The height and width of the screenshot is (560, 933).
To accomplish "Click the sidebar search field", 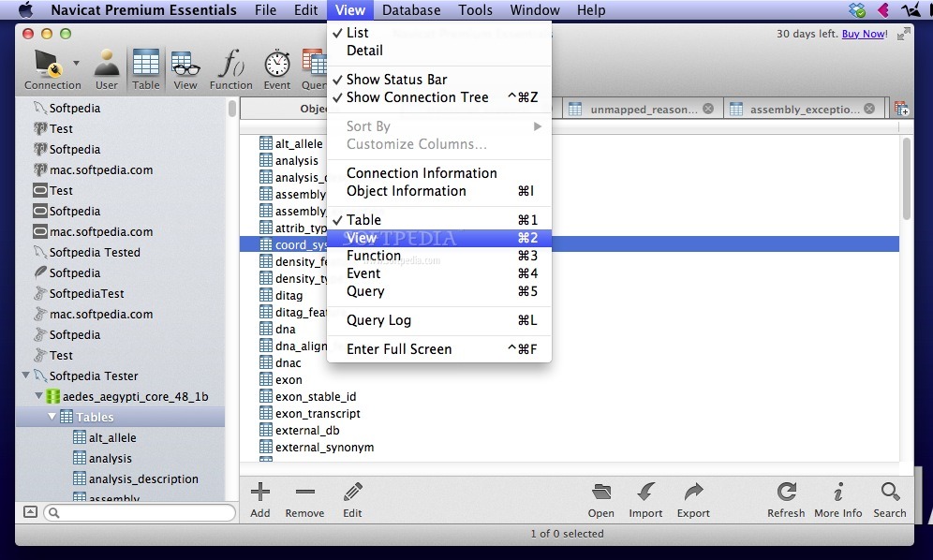I will tap(139, 513).
